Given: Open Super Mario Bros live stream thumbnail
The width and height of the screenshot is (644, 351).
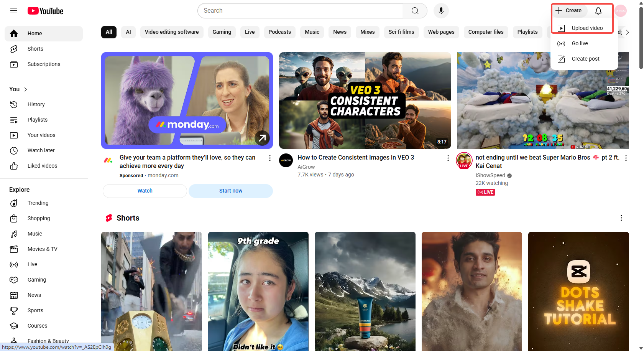Looking at the screenshot, I should [x=543, y=101].
